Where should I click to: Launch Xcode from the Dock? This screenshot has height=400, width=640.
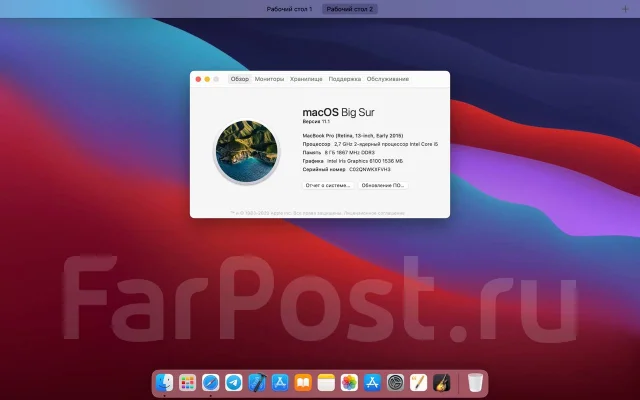pyautogui.click(x=257, y=383)
